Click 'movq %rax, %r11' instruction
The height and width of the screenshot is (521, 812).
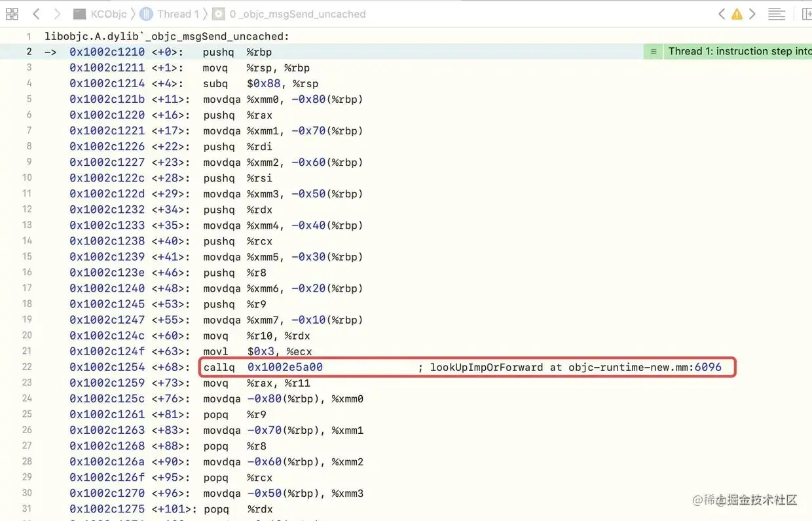pyautogui.click(x=256, y=383)
